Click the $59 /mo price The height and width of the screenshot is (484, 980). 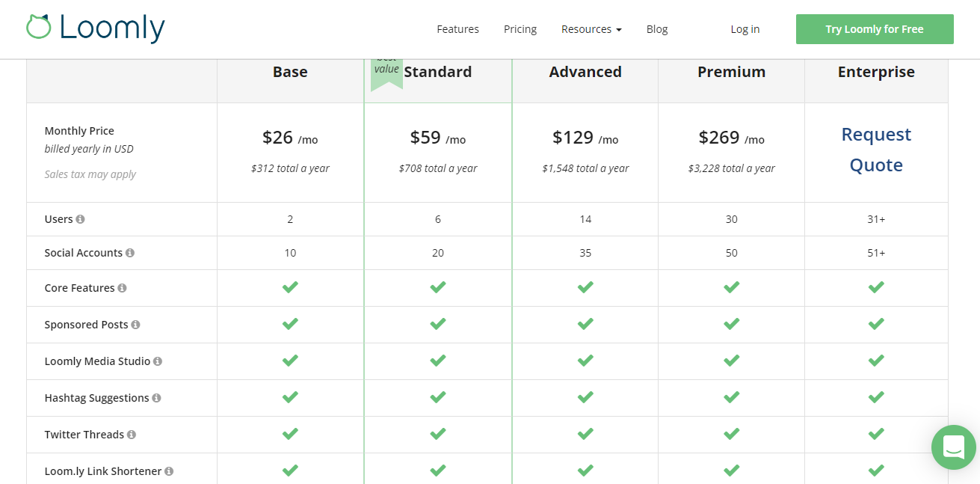[438, 138]
